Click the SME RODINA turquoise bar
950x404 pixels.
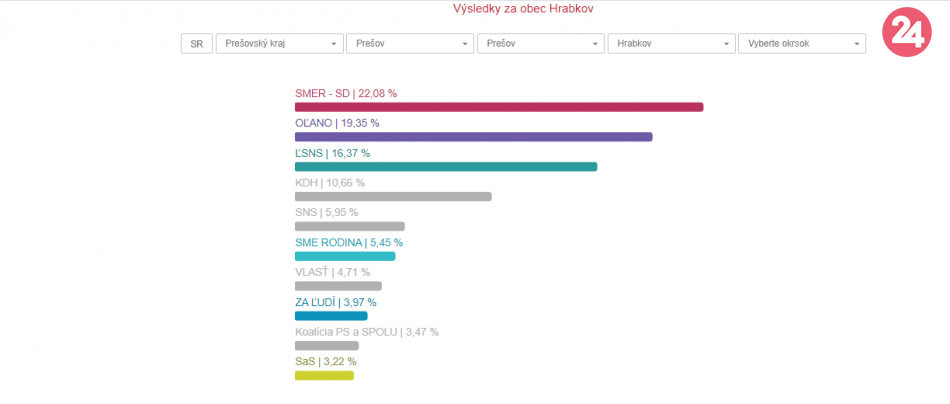[x=345, y=256]
